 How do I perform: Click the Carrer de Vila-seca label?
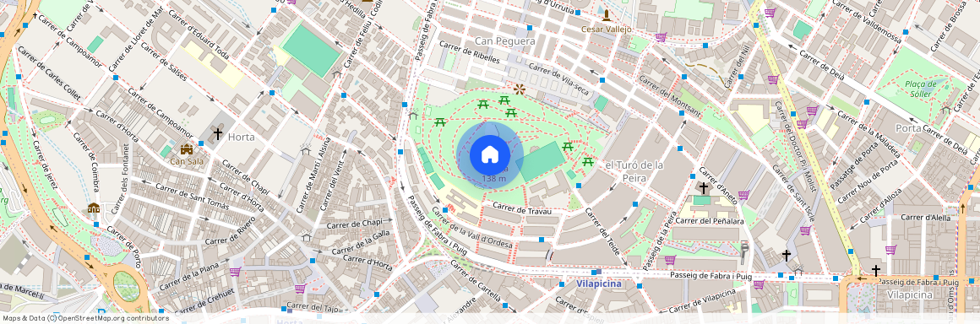point(558,78)
